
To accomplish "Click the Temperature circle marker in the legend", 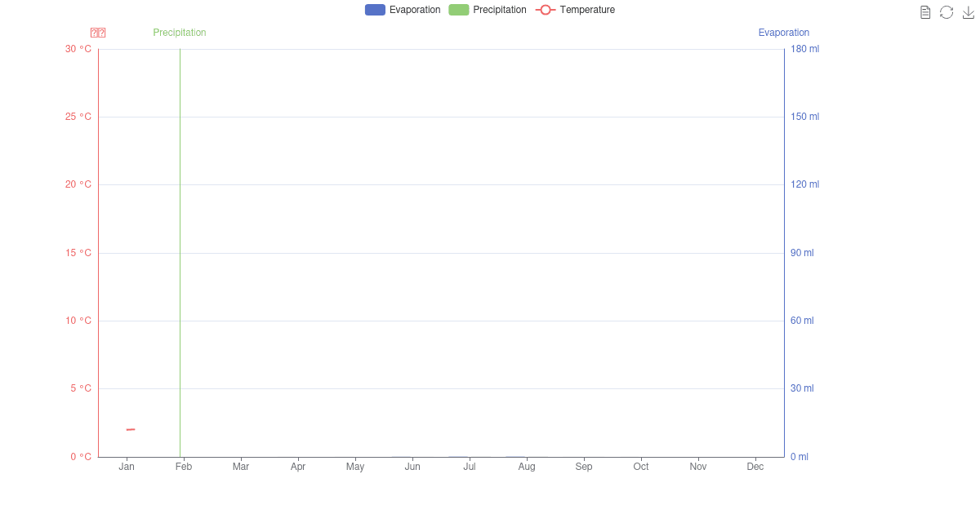I will click(x=544, y=9).
